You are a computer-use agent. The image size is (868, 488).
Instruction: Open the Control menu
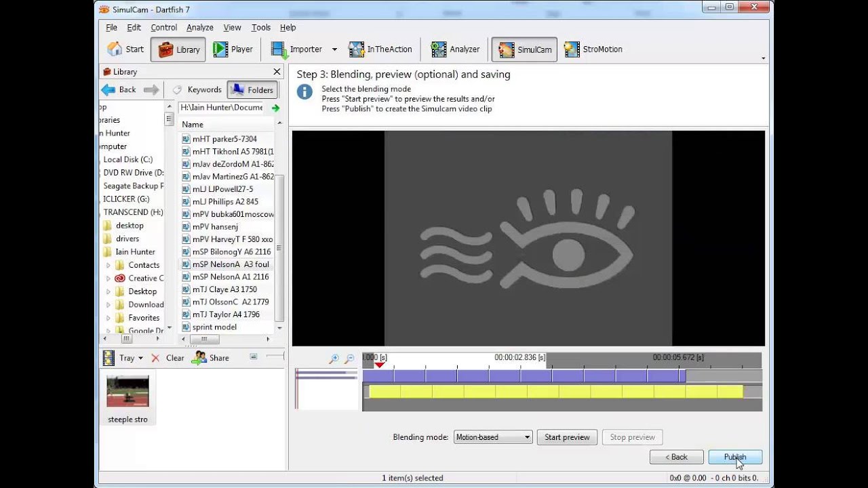click(x=164, y=27)
